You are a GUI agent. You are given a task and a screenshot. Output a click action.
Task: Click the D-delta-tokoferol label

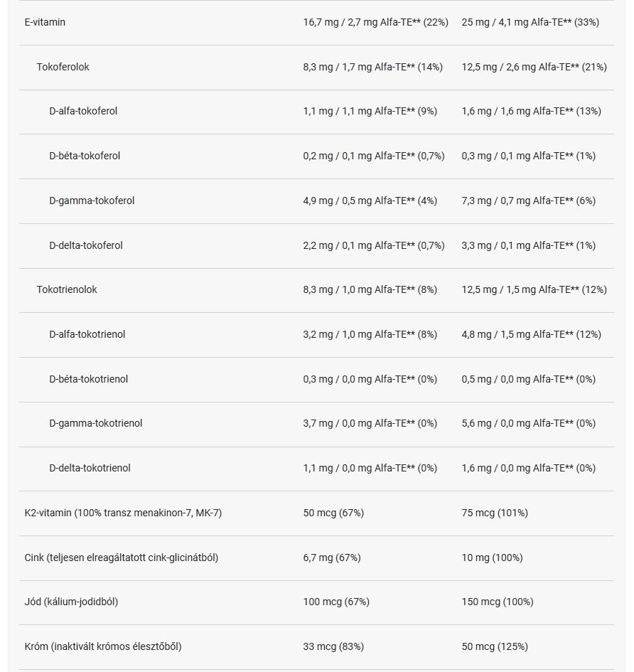[86, 245]
